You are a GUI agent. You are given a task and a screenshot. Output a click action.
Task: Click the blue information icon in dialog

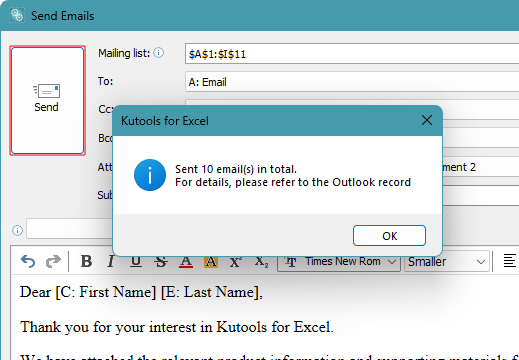150,175
